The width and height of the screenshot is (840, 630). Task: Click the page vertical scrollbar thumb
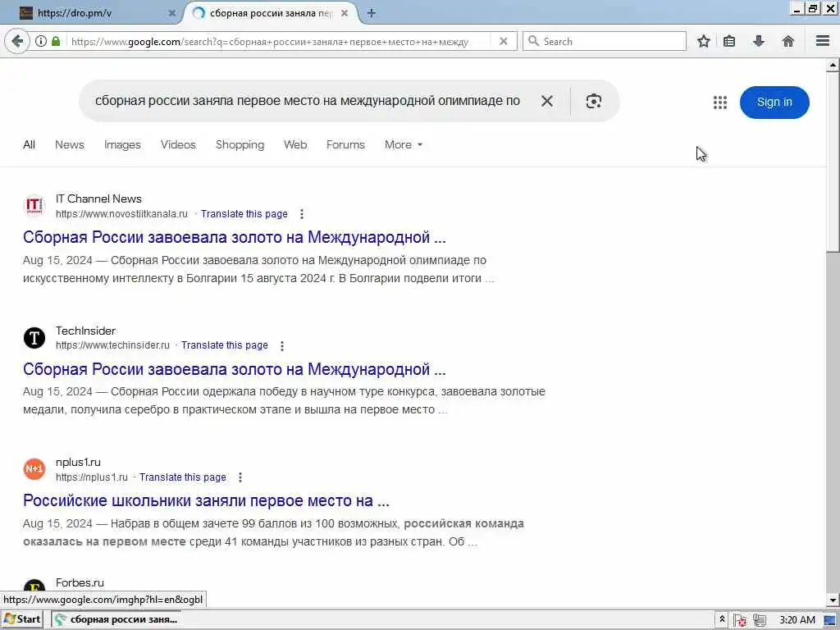(832, 162)
